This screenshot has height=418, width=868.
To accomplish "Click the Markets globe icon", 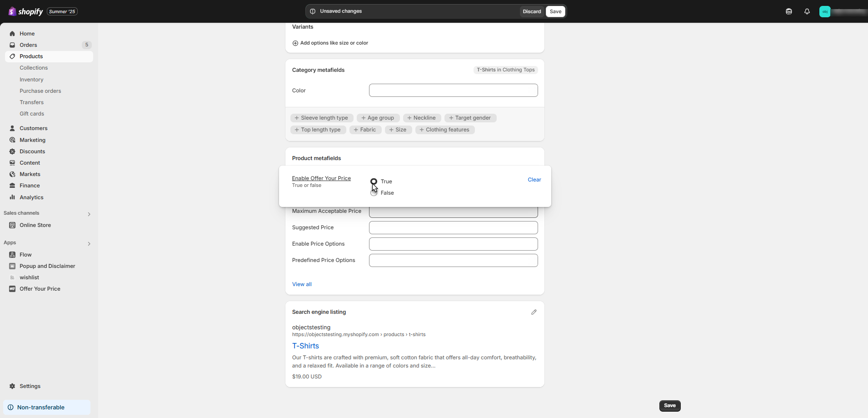I will [12, 174].
